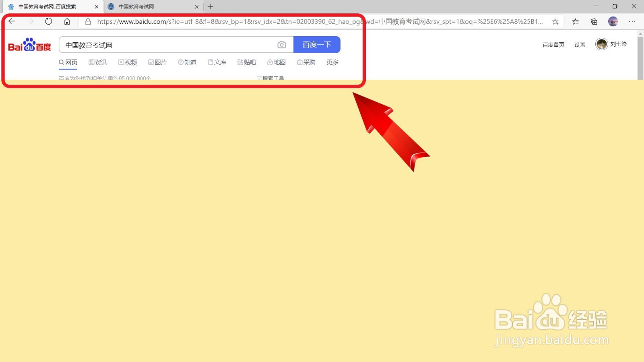Click the 刘七染 username link

click(x=619, y=44)
